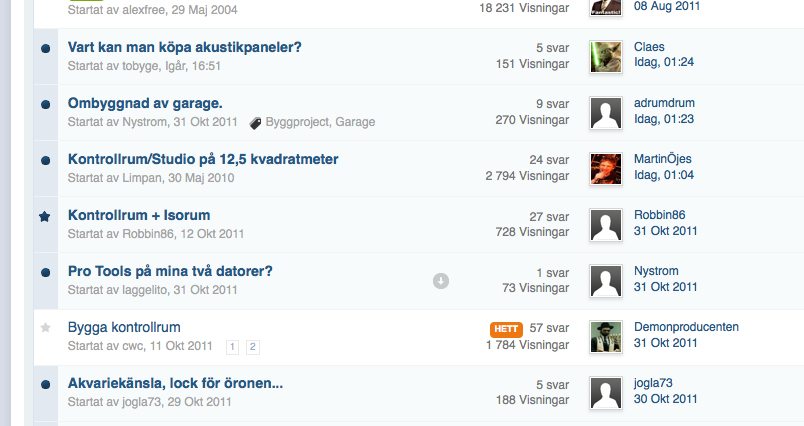Click unread dot next to Ombyggnad av garage
Image resolution: width=804 pixels, height=426 pixels.
[x=46, y=105]
